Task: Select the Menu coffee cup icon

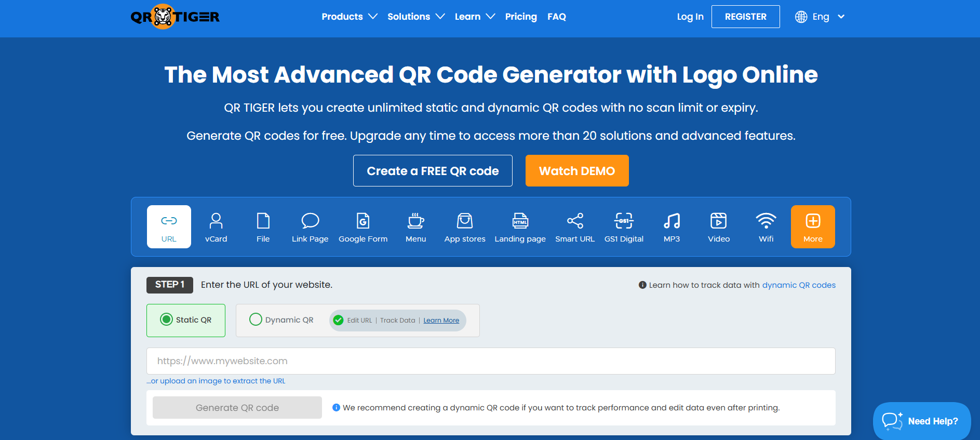Action: (415, 221)
